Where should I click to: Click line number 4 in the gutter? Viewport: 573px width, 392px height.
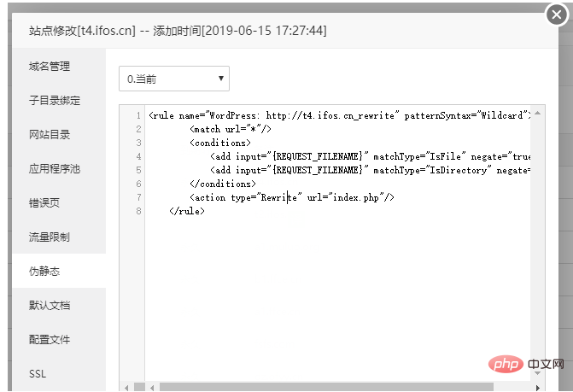[x=138, y=157]
